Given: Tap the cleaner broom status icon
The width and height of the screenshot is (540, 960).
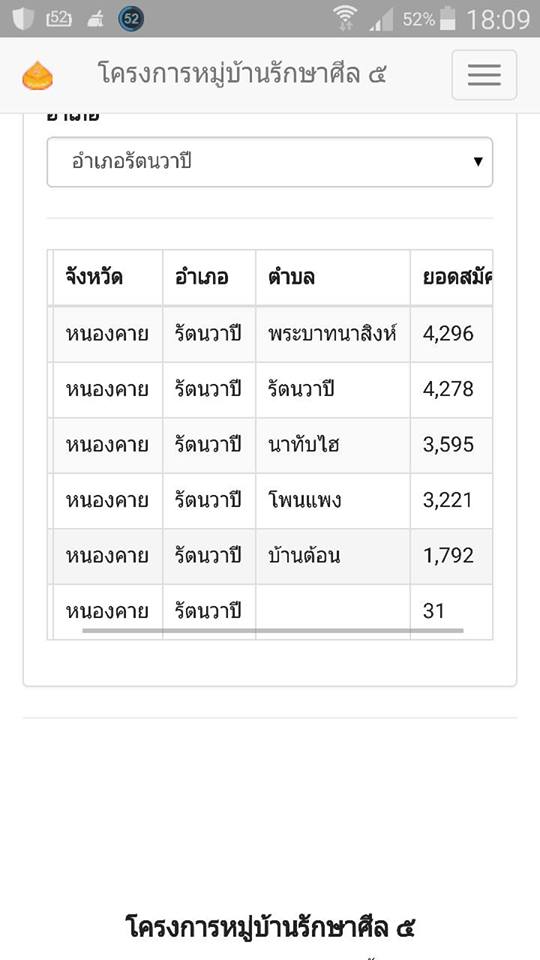Looking at the screenshot, I should click(96, 20).
